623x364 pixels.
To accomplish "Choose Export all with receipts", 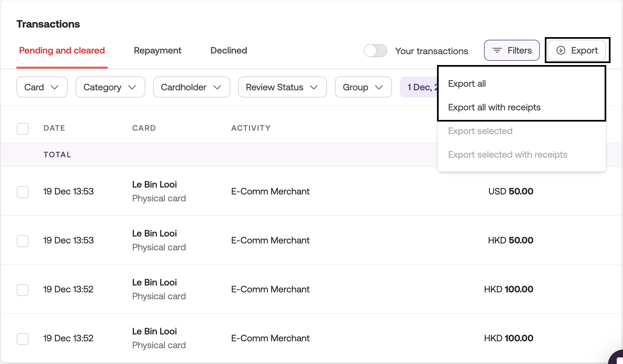I will click(x=494, y=107).
